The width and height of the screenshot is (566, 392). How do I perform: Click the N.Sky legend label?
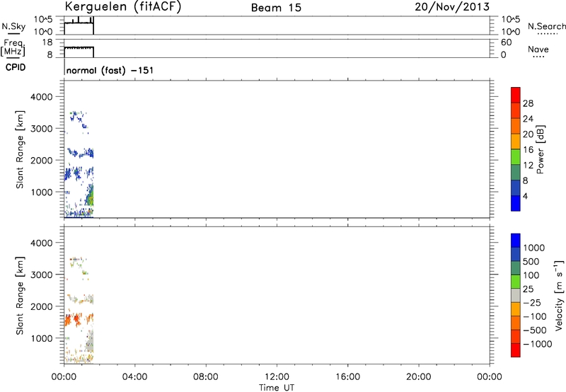tap(13, 26)
